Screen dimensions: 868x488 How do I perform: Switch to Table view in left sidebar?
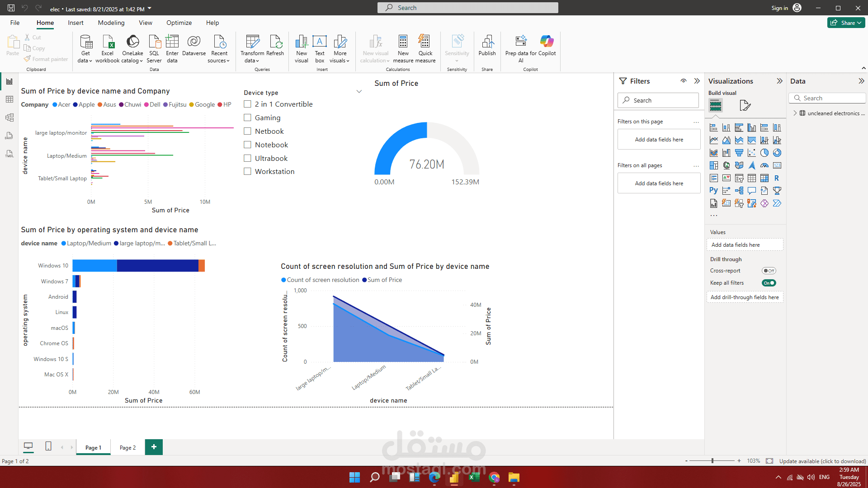click(9, 99)
